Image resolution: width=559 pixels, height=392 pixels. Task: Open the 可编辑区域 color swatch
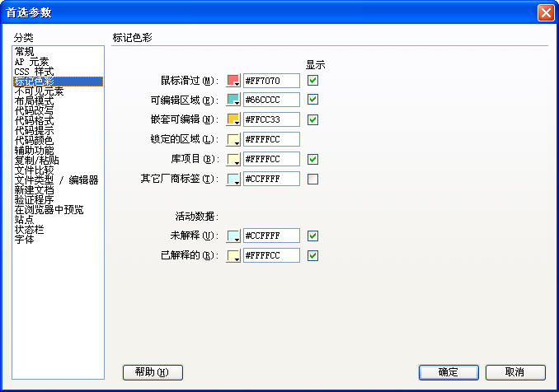233,100
